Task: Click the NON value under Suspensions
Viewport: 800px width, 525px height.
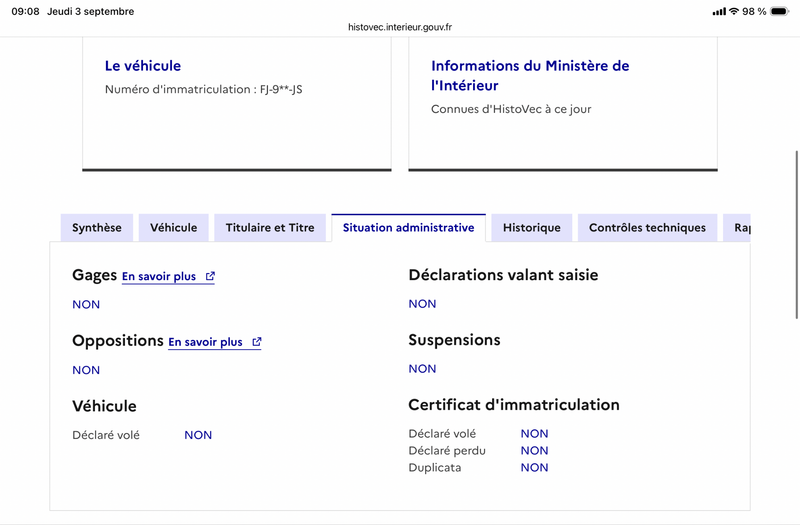Action: click(422, 369)
